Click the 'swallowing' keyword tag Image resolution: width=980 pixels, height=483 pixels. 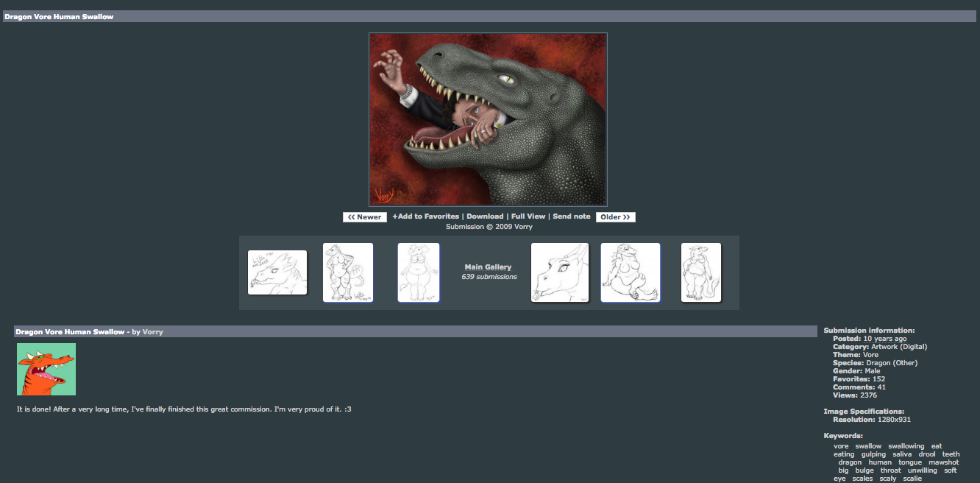pyautogui.click(x=906, y=446)
